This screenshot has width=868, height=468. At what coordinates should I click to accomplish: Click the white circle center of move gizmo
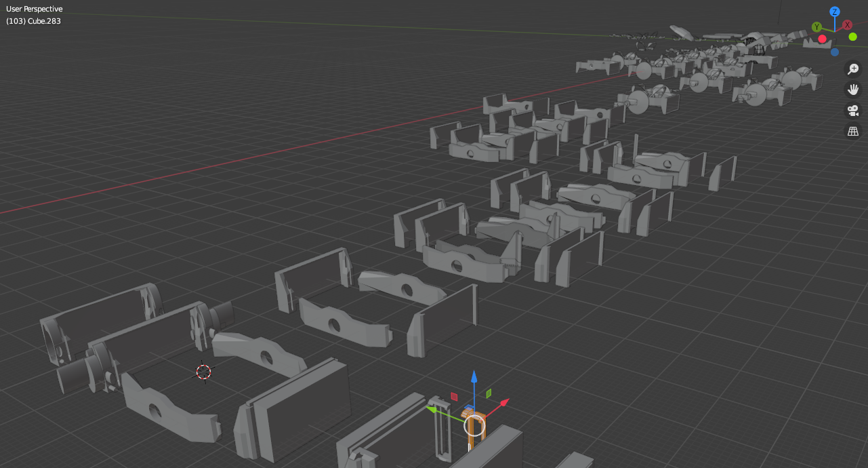(474, 425)
